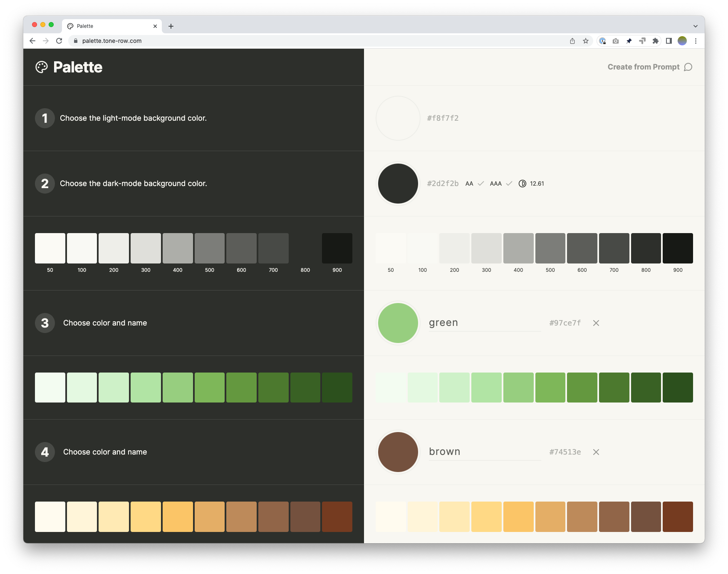
Task: Close the Palette tab
Action: 155,26
